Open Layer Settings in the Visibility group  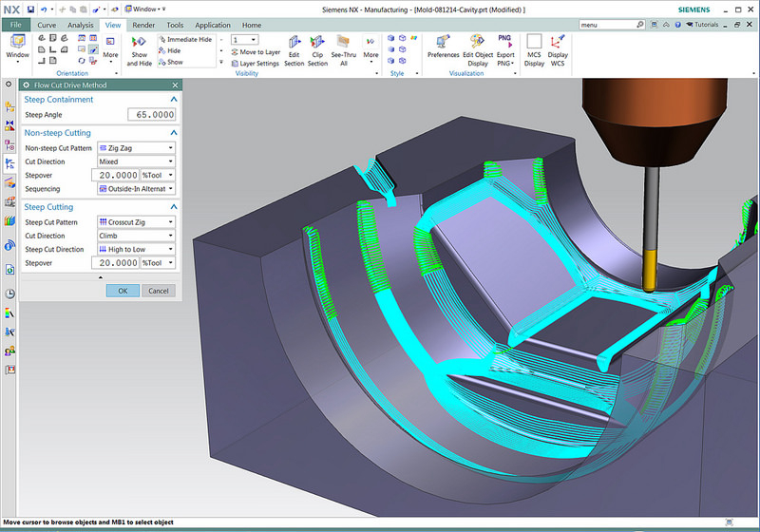[x=254, y=64]
